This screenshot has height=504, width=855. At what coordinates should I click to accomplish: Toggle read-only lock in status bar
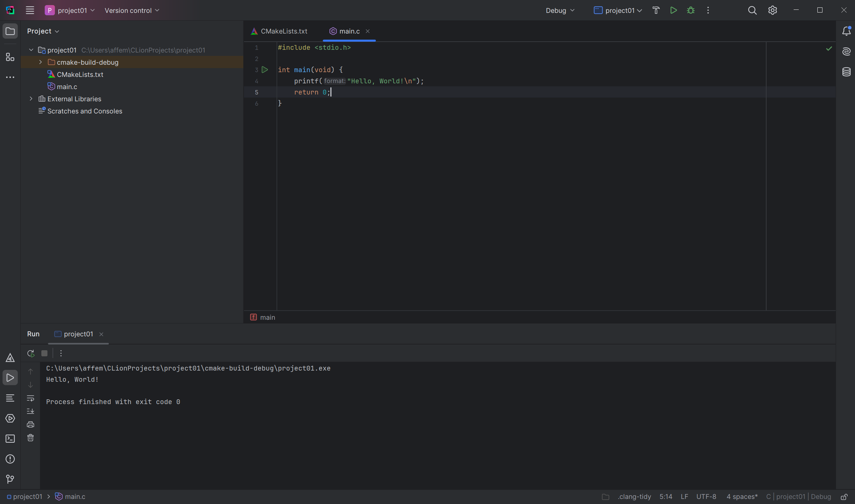pos(844,497)
